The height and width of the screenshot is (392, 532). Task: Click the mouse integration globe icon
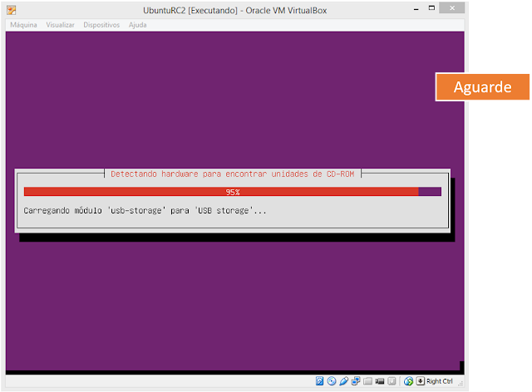coord(408,381)
